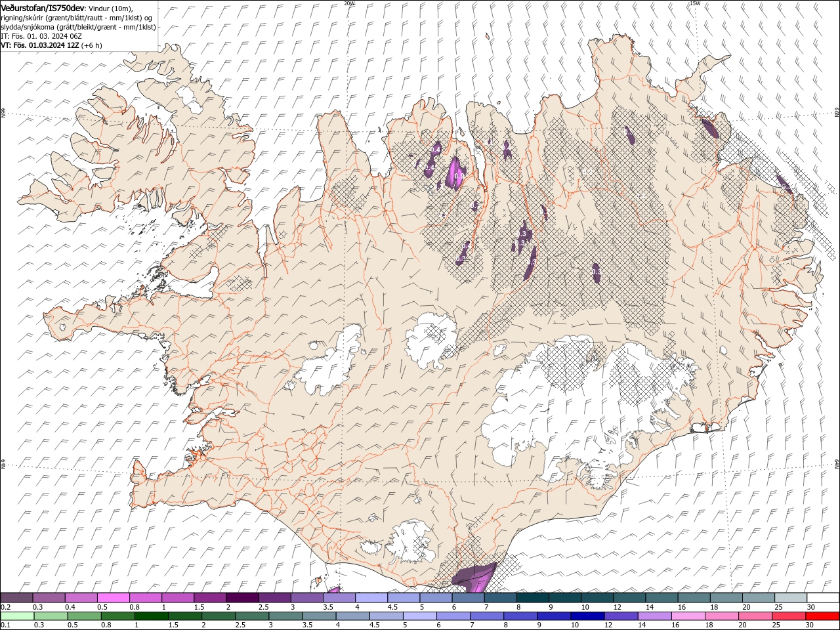This screenshot has height=630, width=840.
Task: Select lower scale light pink swatch between 16 and 18
Action: point(687,616)
